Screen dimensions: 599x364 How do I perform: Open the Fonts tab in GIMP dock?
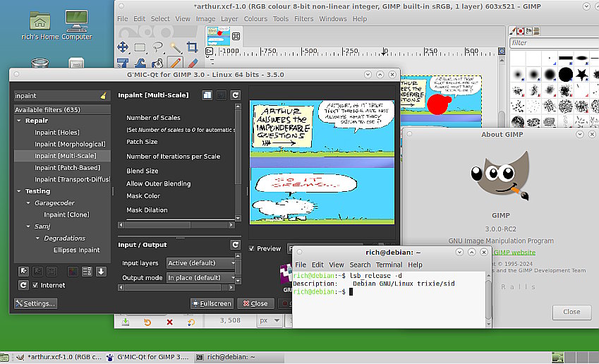(x=528, y=31)
